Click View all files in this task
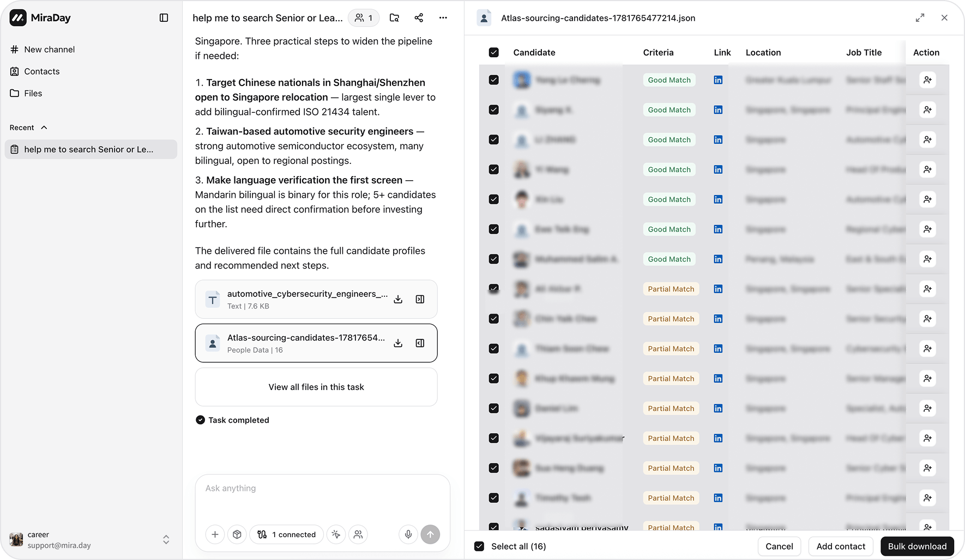The height and width of the screenshot is (560, 965). [x=316, y=387]
